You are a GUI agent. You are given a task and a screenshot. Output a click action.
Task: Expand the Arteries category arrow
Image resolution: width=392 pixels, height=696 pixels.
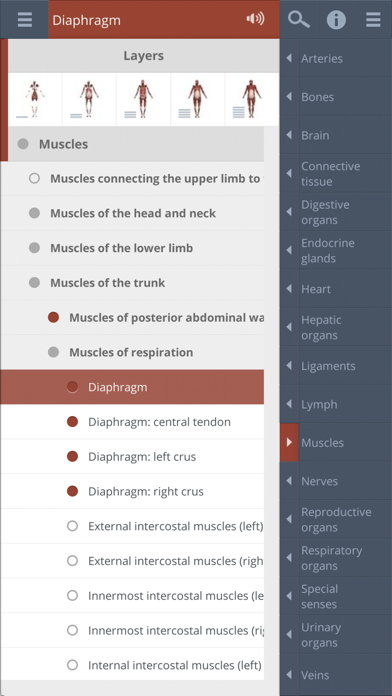(x=289, y=58)
